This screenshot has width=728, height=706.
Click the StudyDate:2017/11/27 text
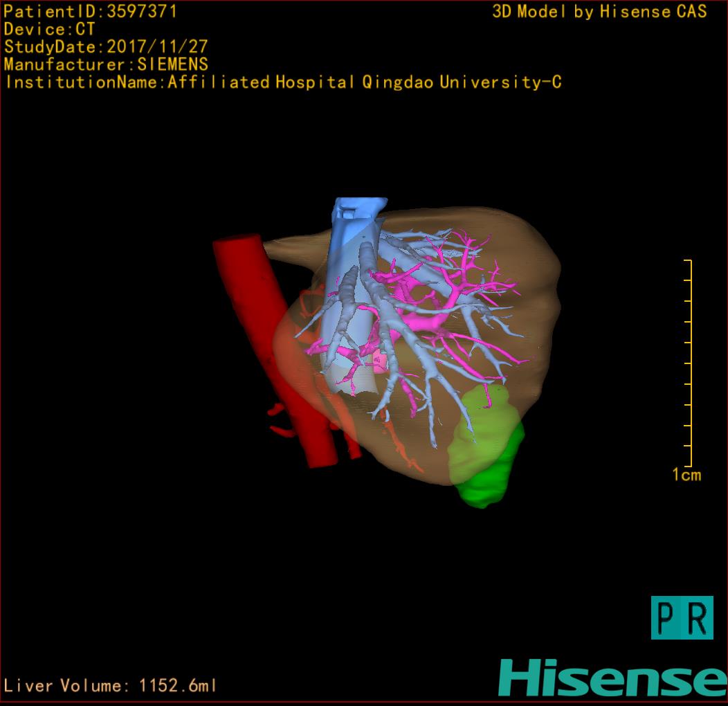pos(106,47)
